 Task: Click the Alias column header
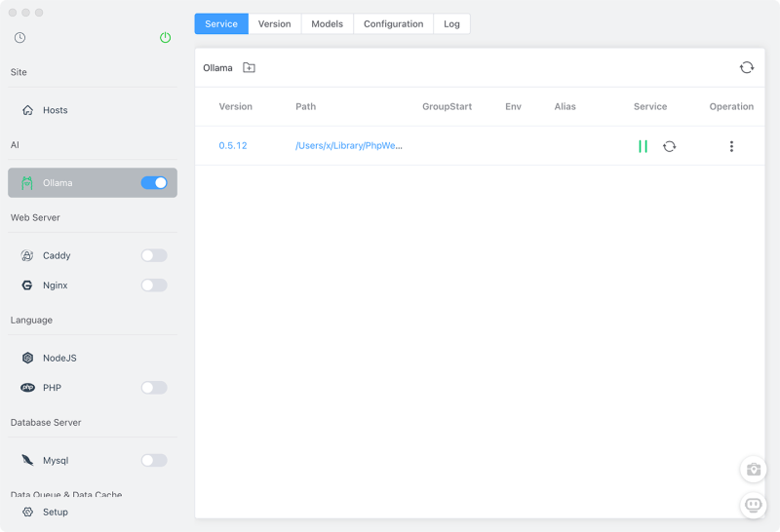coord(565,106)
